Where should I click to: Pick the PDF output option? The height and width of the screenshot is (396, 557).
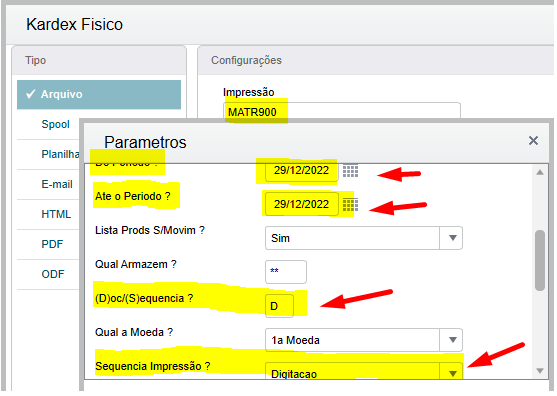52,244
